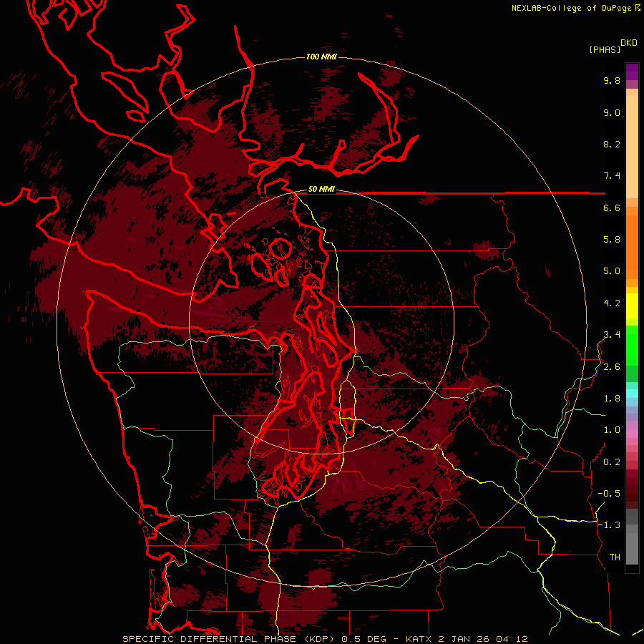
Task: Click the pink color bar segment near 1.0
Action: [x=632, y=434]
